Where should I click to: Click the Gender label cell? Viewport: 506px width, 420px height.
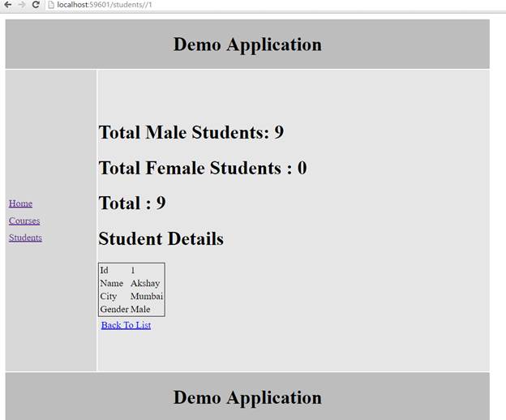(x=114, y=309)
